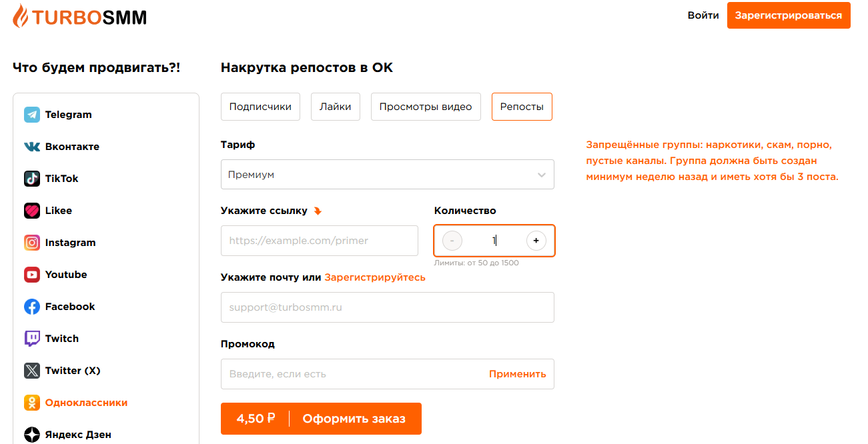Pick the Likee heart icon

[32, 211]
